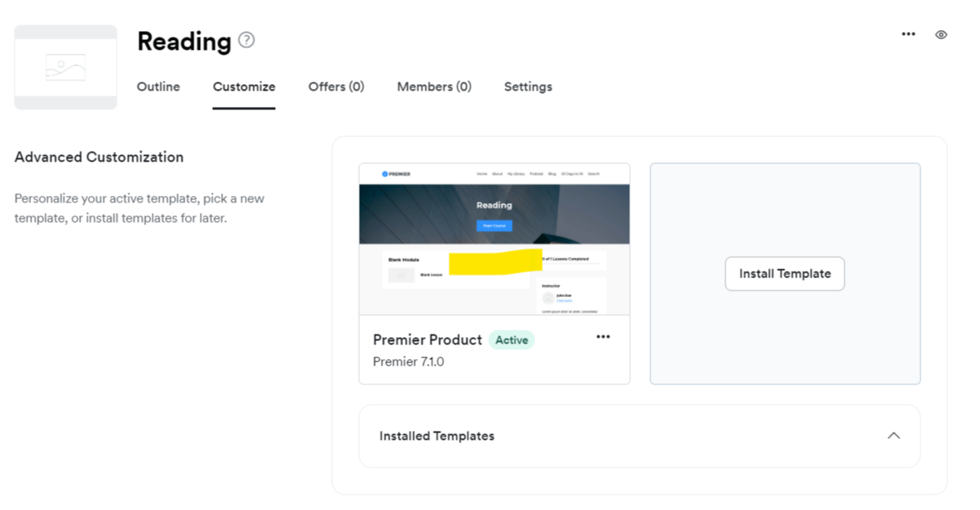Click the Premier Product template name
Image resolution: width=980 pixels, height=510 pixels.
click(428, 340)
